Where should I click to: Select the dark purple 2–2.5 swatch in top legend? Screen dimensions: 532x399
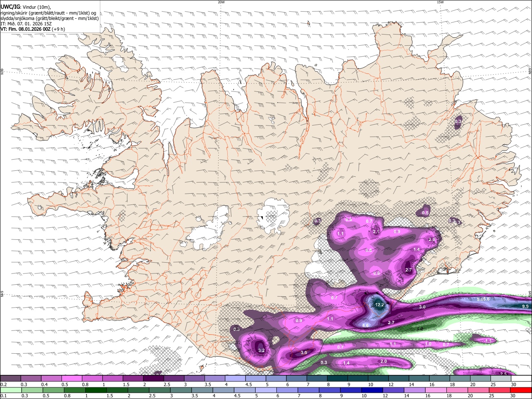tap(153, 379)
